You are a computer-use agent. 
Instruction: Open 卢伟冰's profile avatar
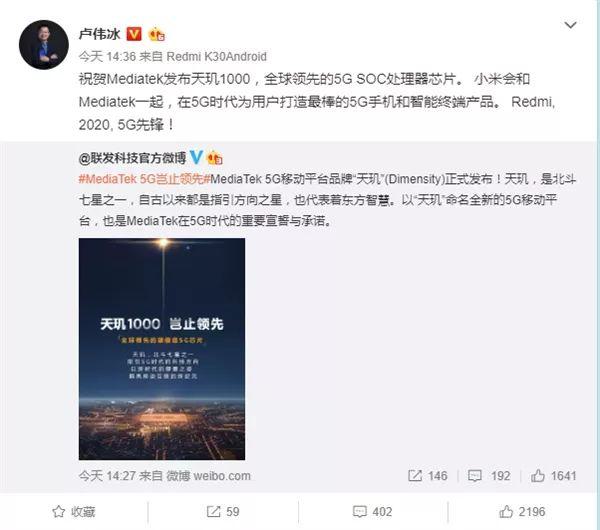tap(44, 45)
